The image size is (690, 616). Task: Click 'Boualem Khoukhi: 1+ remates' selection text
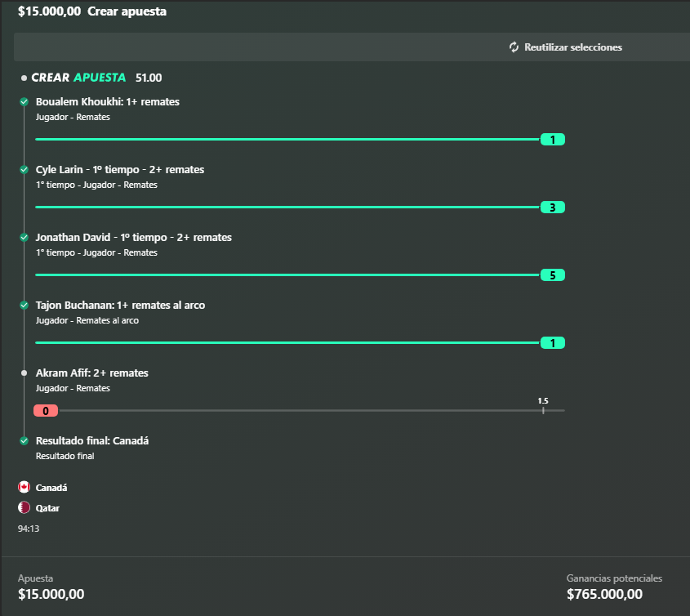107,101
